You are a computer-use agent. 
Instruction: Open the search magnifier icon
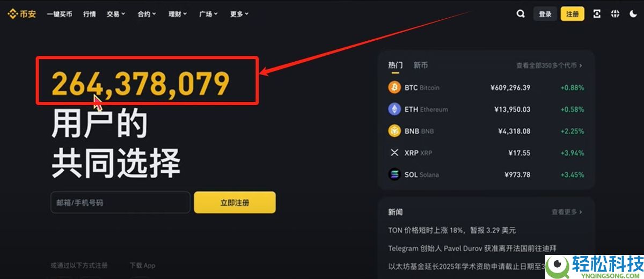[521, 14]
